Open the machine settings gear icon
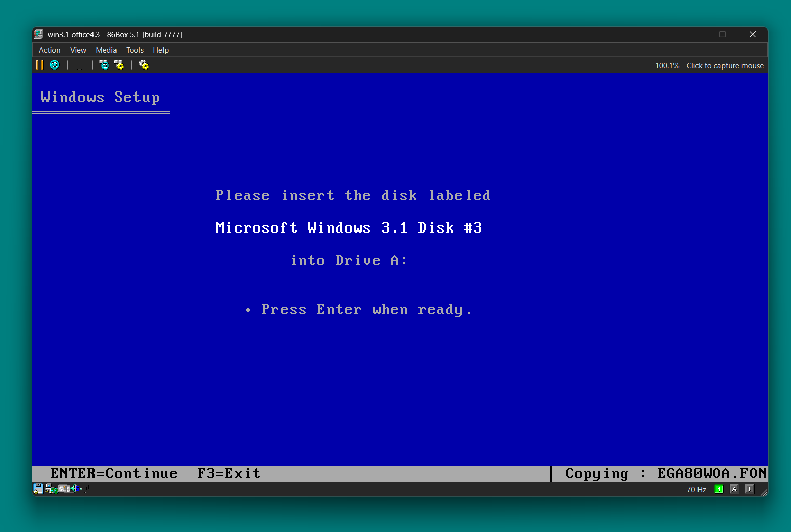This screenshot has width=791, height=532. tap(144, 65)
